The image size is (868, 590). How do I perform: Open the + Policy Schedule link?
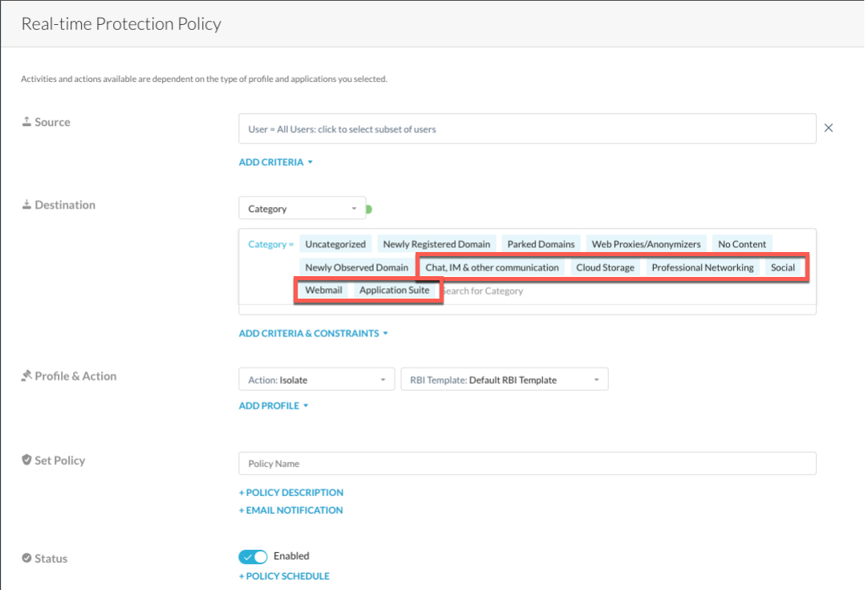pyautogui.click(x=284, y=576)
